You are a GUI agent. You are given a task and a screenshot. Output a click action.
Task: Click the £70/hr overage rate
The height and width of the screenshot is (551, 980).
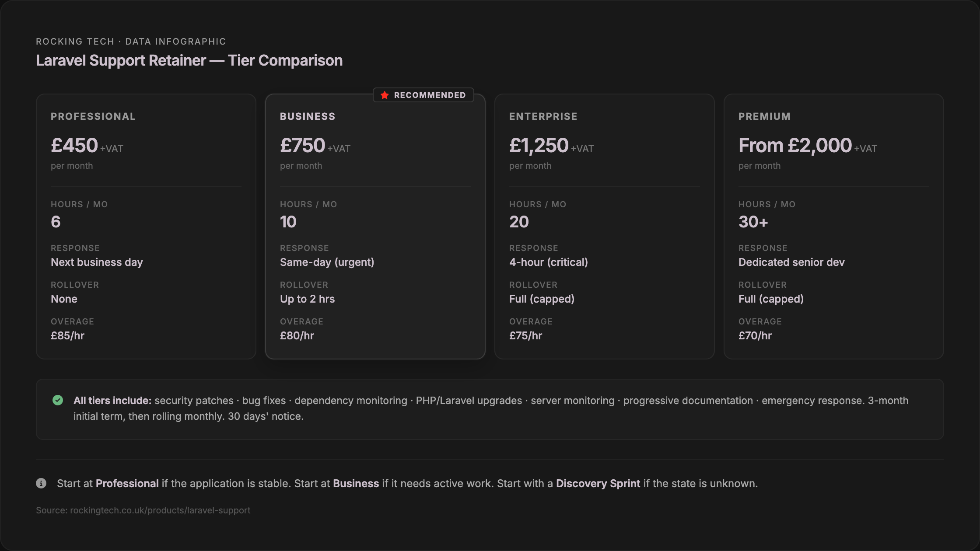[755, 335]
